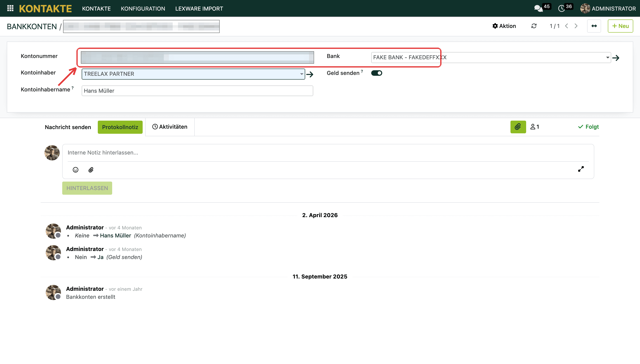
Task: Click the Kontoinhabername field with Hans Müller
Action: click(197, 91)
